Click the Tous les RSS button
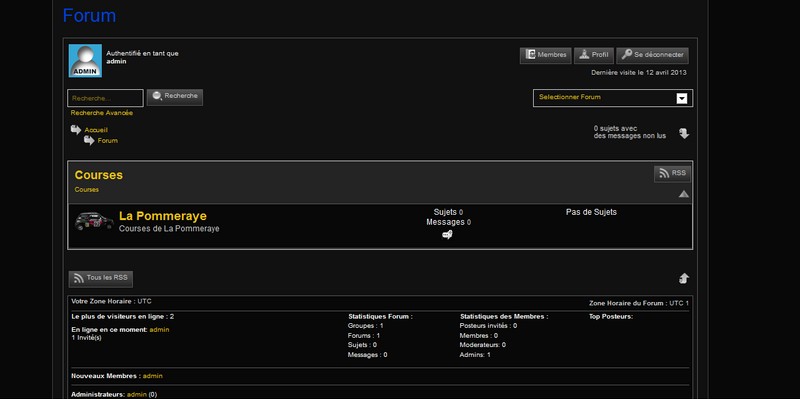This screenshot has height=399, width=800. (101, 279)
